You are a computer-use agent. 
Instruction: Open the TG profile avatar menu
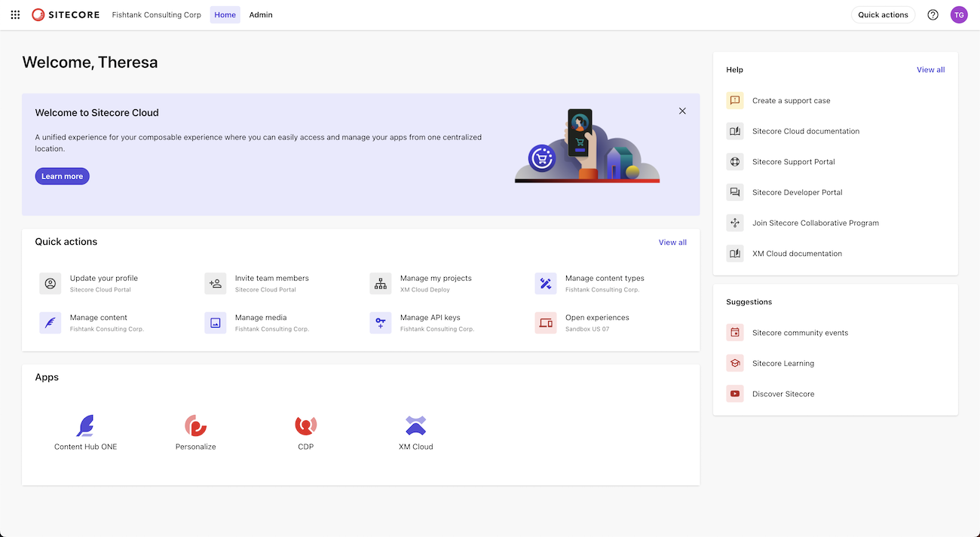tap(959, 14)
